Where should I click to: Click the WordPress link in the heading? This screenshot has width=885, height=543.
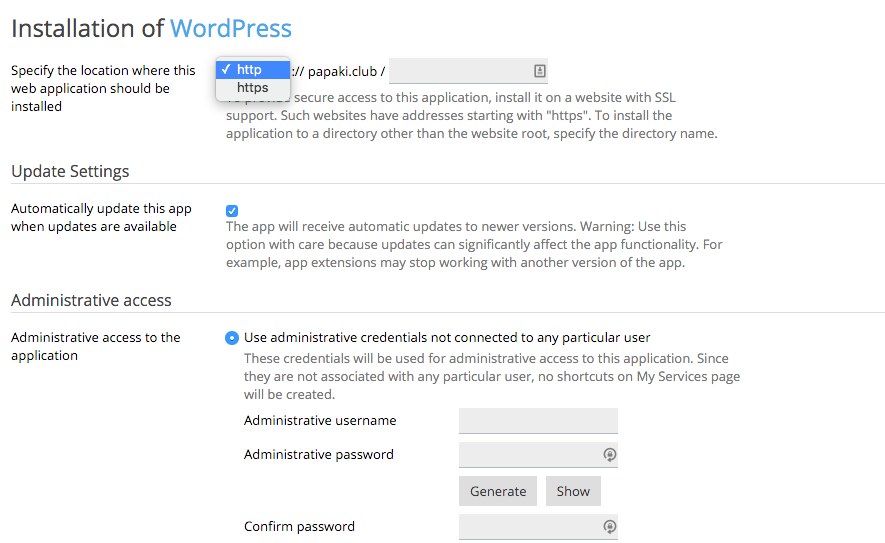click(231, 28)
